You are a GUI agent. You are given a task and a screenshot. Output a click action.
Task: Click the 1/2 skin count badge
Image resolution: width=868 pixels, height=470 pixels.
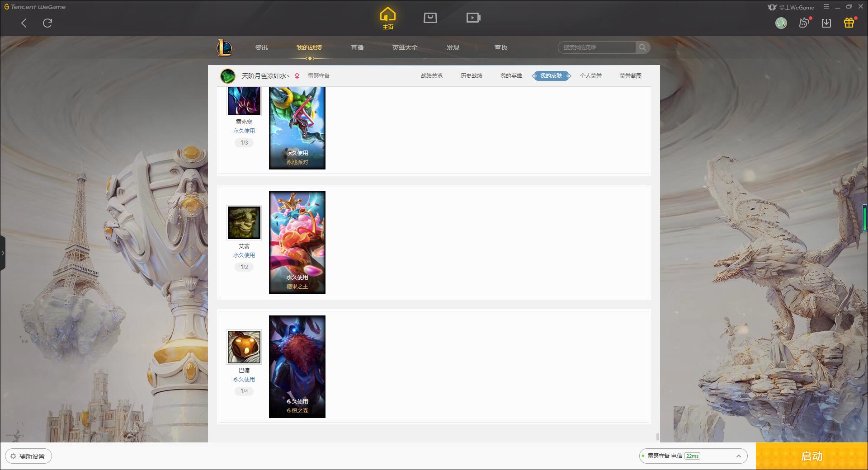pyautogui.click(x=244, y=267)
